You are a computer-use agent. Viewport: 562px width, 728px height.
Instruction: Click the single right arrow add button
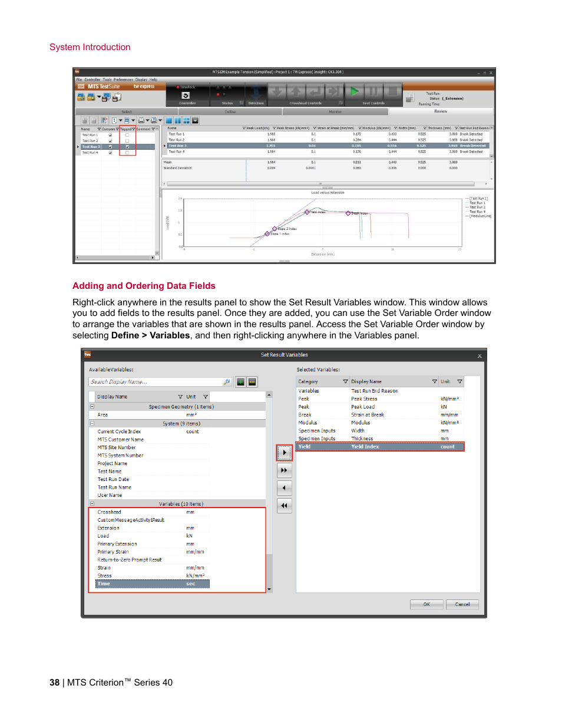click(x=285, y=453)
